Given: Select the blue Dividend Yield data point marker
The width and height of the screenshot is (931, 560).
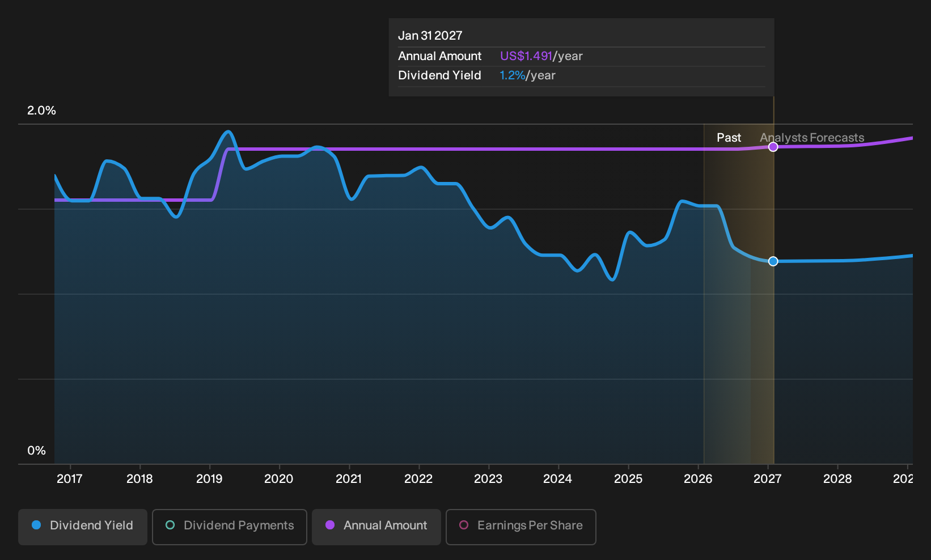Looking at the screenshot, I should (773, 261).
